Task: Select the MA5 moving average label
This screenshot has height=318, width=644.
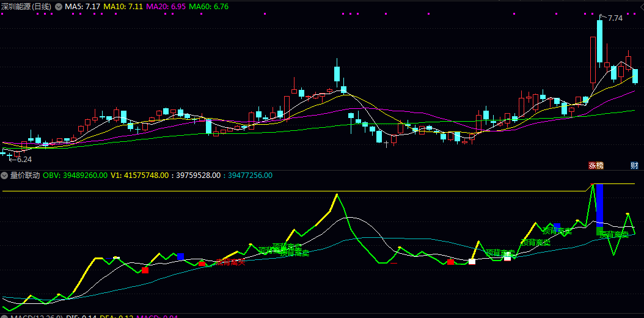Action: [83, 6]
